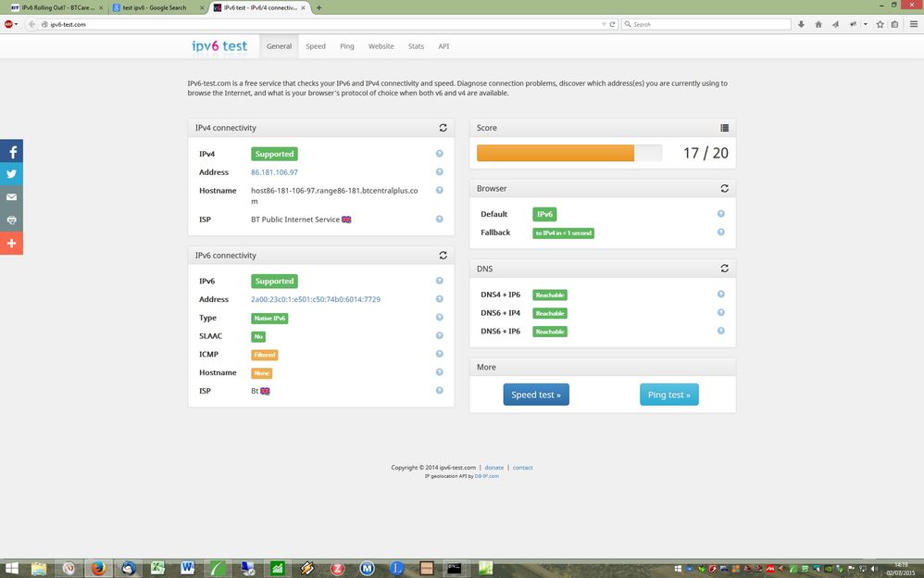Viewport: 924px width, 578px height.
Task: Open the URL bar history dropdown arrow
Action: 604,24
